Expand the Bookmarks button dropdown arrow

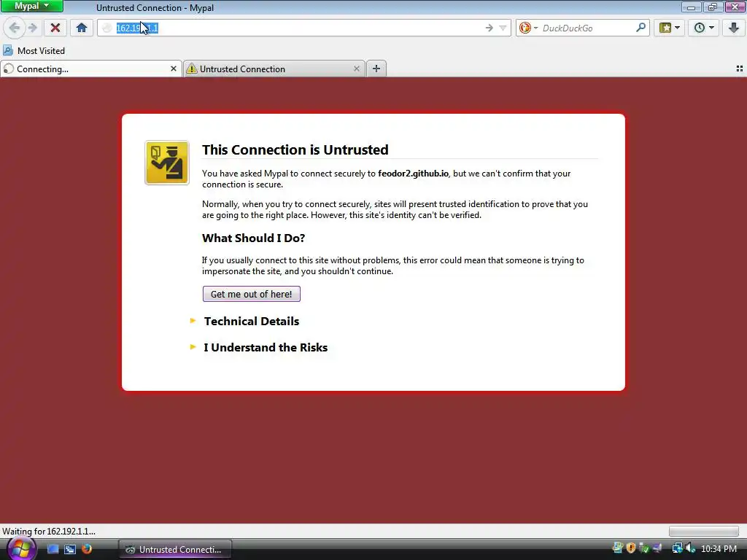pos(678,28)
